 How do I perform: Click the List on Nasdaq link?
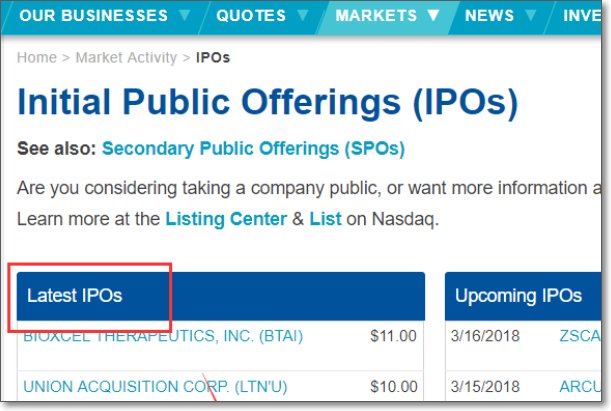[325, 218]
